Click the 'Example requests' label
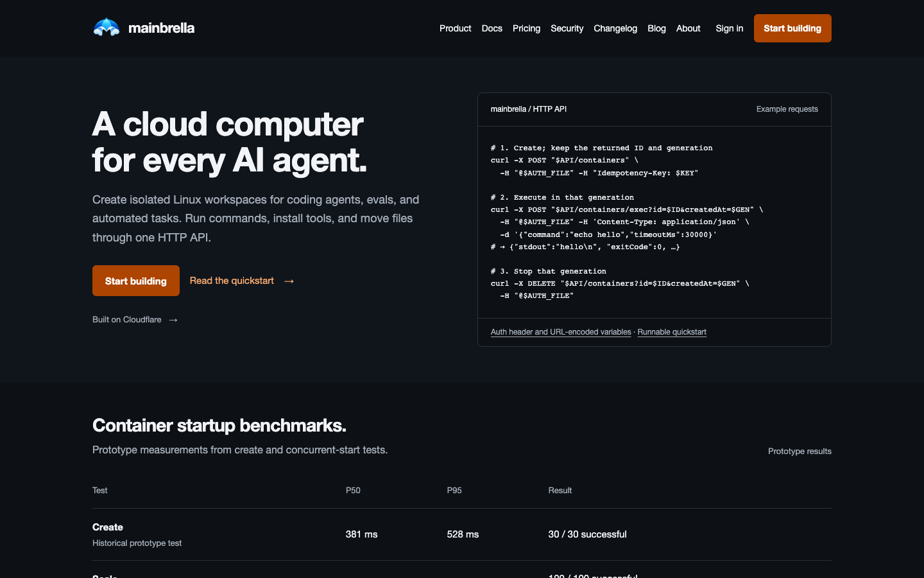The image size is (924, 578). (787, 109)
